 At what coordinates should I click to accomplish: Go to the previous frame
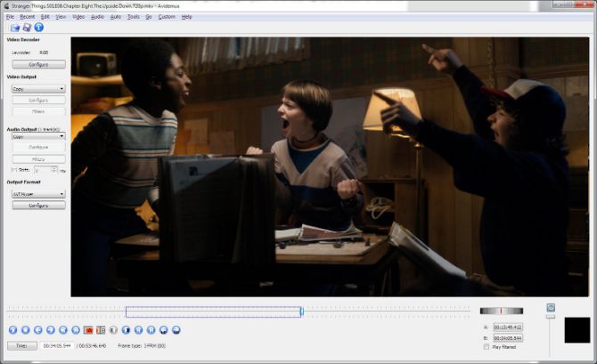(x=38, y=330)
